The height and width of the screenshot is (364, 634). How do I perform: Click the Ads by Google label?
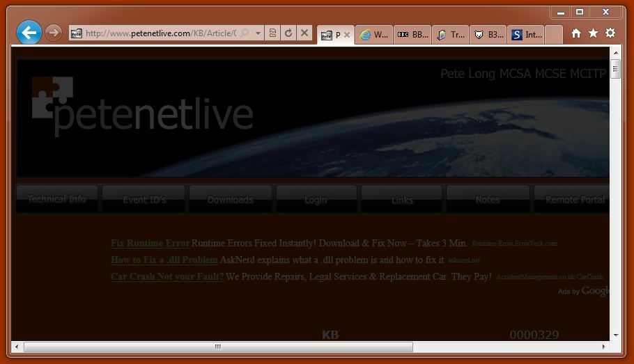(583, 291)
